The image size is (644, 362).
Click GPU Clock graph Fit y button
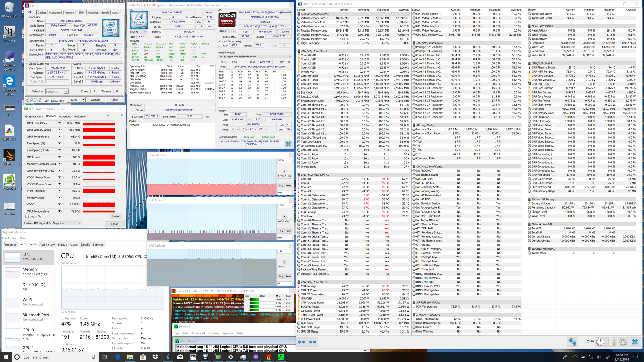[281, 231]
